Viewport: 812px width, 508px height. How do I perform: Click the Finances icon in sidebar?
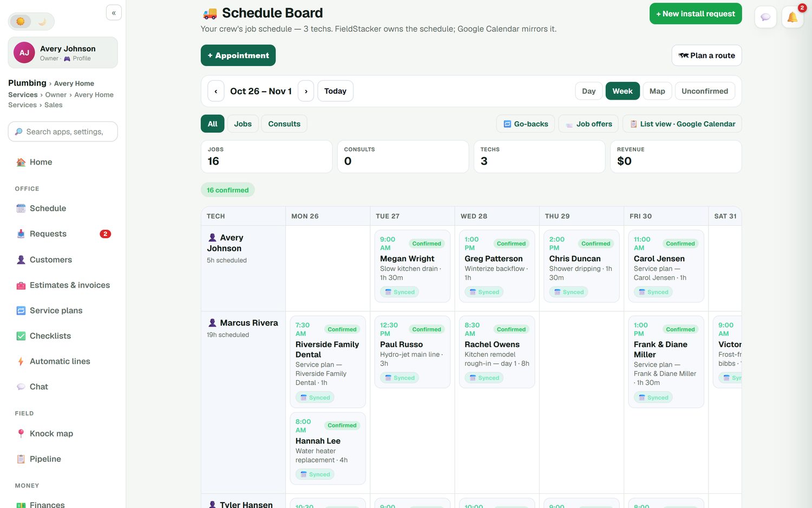pyautogui.click(x=21, y=505)
